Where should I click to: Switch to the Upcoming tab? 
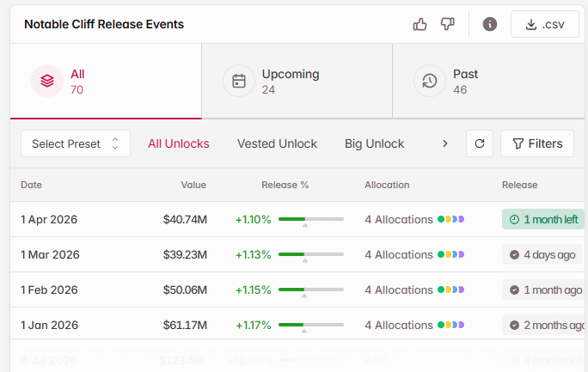(297, 82)
